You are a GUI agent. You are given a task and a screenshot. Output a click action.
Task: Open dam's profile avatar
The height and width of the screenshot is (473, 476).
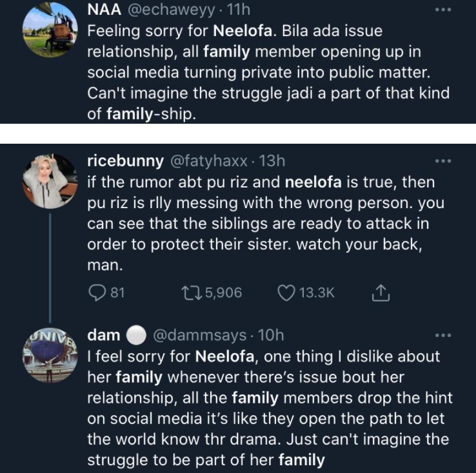[x=50, y=355]
